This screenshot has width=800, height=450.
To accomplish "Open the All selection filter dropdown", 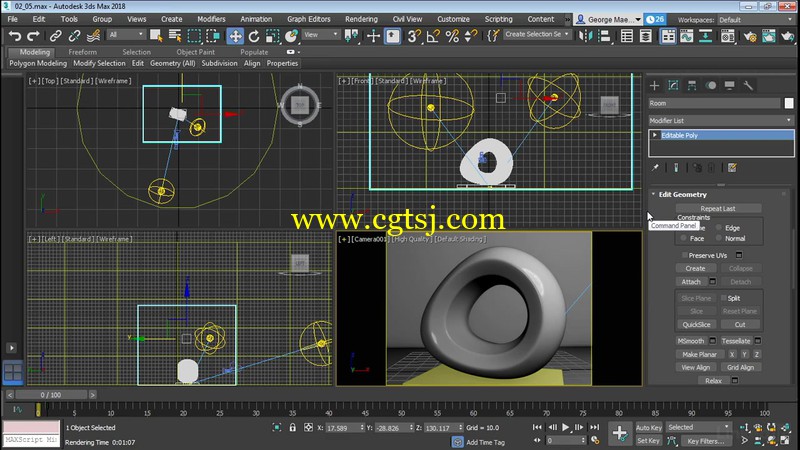I will [x=126, y=35].
